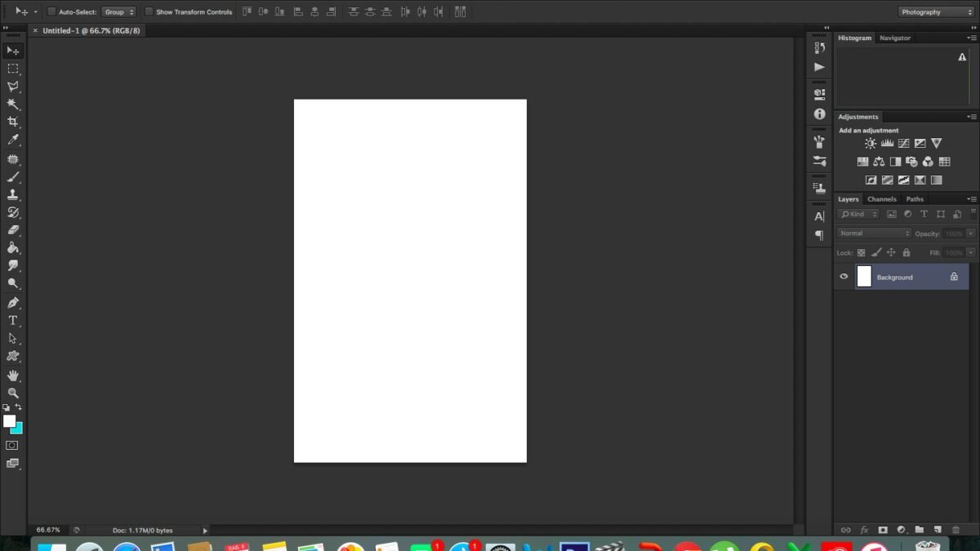Open the Photography workspace dropdown
The width and height of the screenshot is (980, 551).
pyautogui.click(x=936, y=12)
